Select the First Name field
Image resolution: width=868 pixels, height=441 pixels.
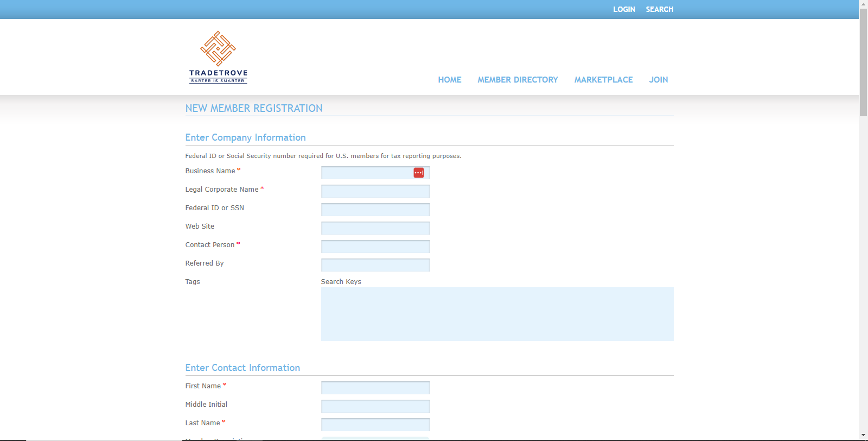375,388
